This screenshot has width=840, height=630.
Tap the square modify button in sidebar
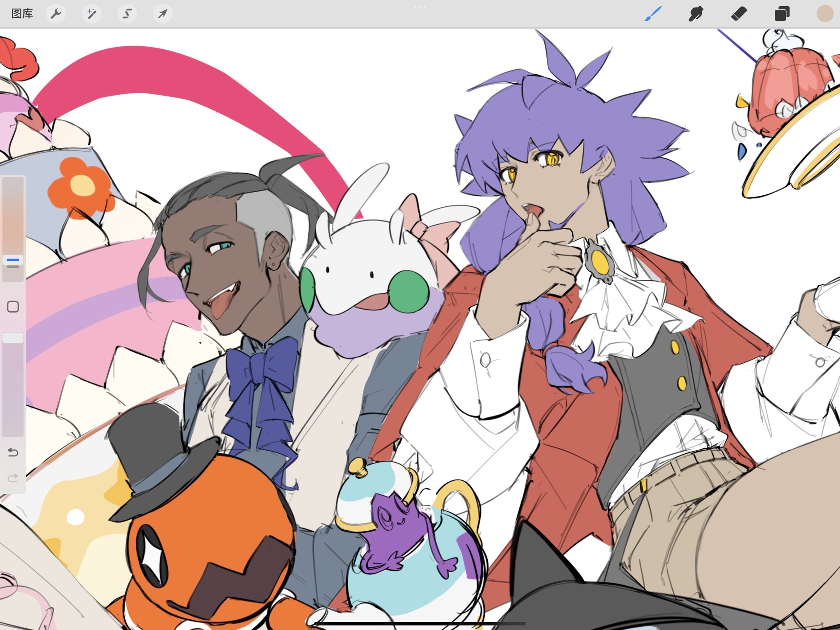[x=13, y=307]
